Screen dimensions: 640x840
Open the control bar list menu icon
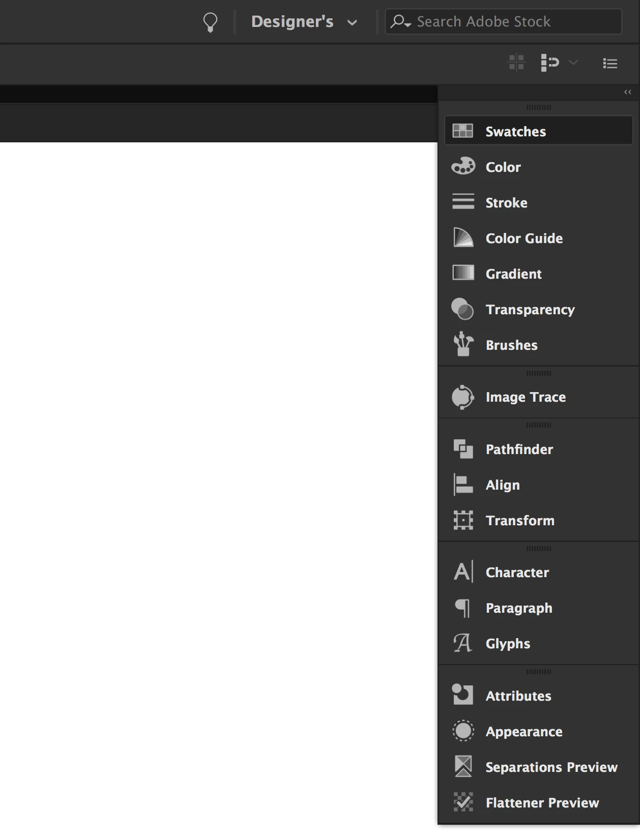(x=610, y=63)
